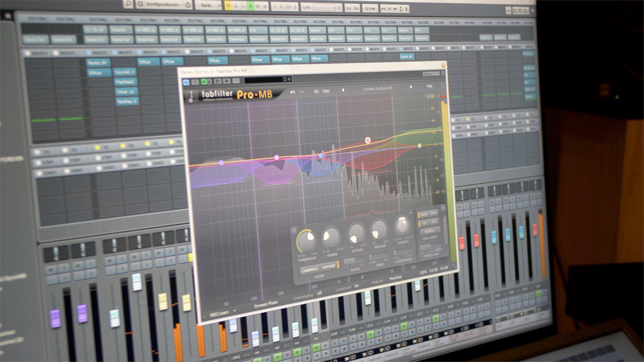Select the green high band handle
Image resolution: width=644 pixels, height=362 pixels.
[x=419, y=145]
